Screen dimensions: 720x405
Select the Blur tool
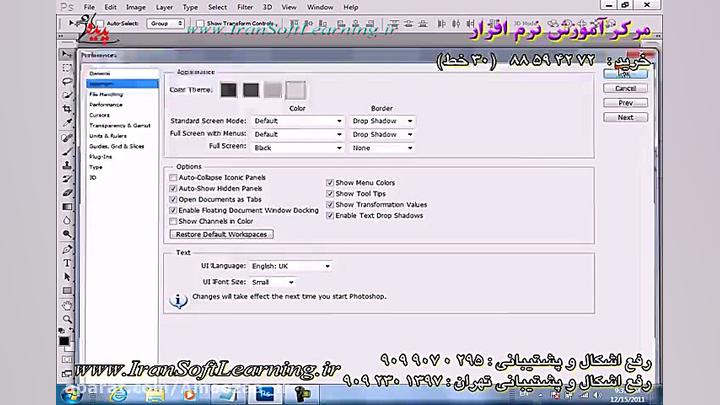[67, 220]
